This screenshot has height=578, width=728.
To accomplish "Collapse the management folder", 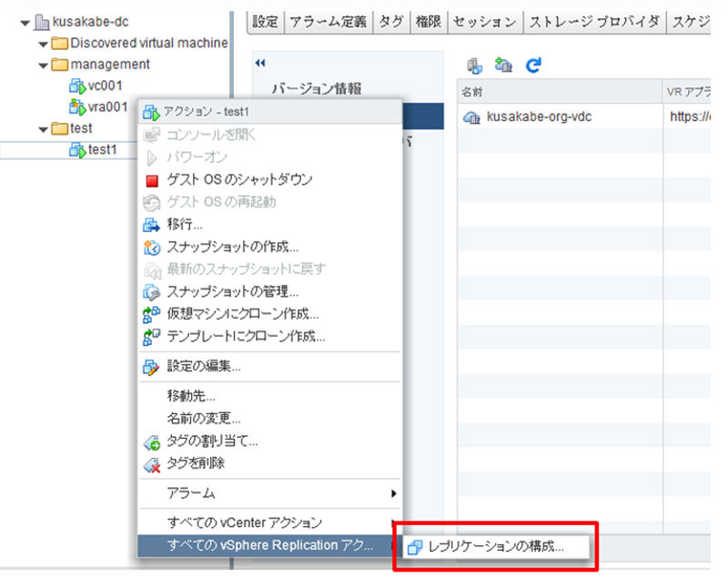I will tap(43, 66).
